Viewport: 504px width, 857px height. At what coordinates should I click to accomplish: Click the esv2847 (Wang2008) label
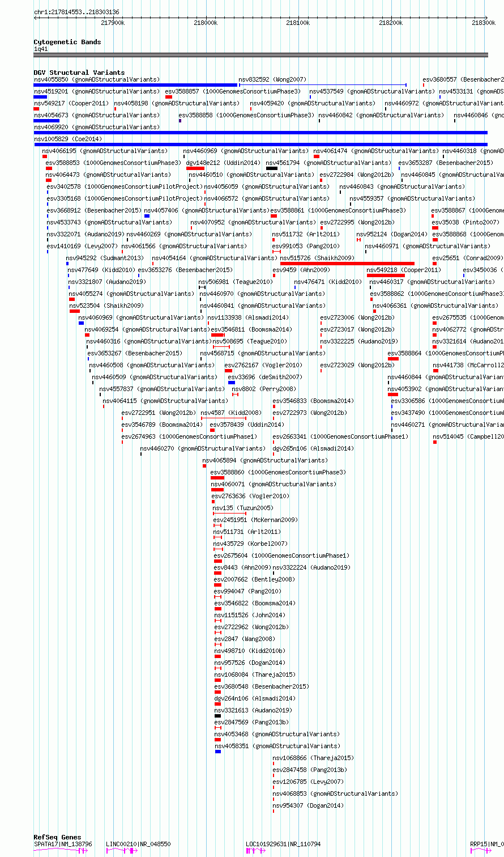tap(245, 639)
